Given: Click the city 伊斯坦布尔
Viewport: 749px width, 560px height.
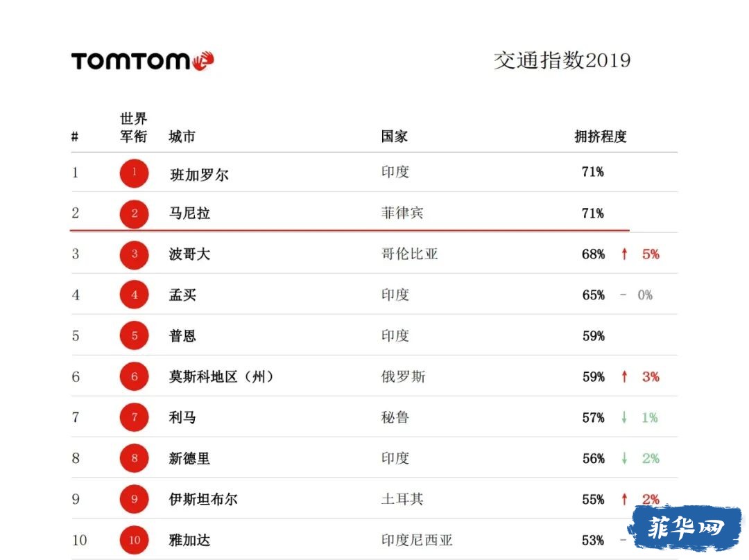Looking at the screenshot, I should click(x=203, y=500).
